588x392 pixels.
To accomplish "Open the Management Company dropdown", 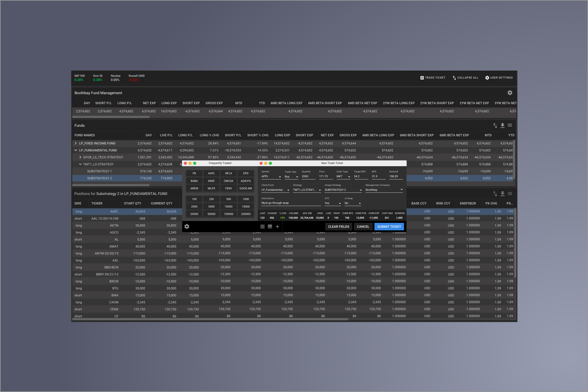I will pyautogui.click(x=384, y=190).
